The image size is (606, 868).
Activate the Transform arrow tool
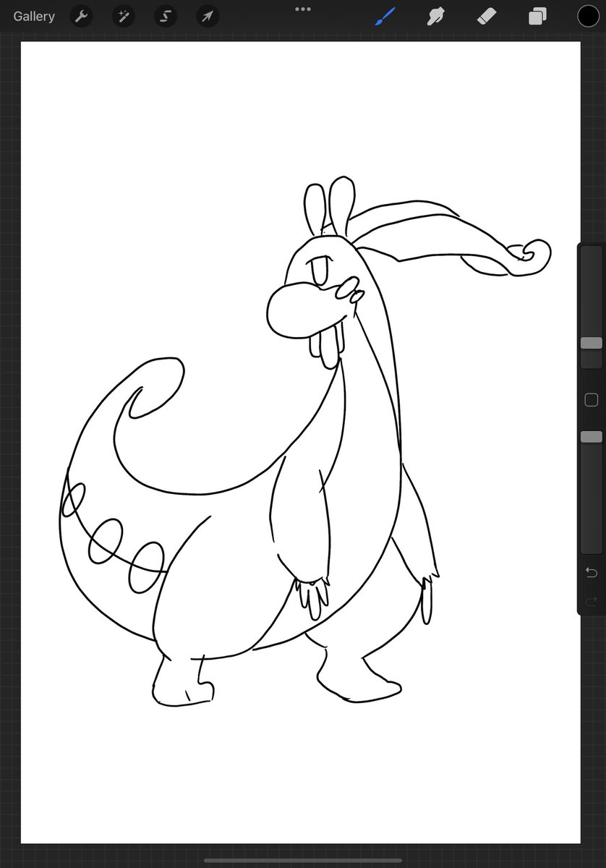click(x=208, y=16)
